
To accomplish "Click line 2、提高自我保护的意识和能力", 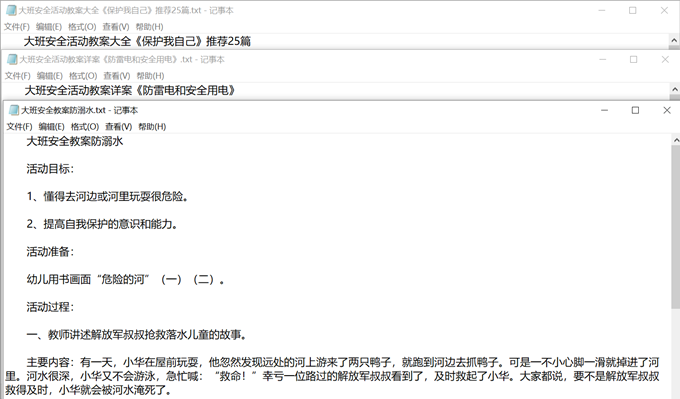I will 102,224.
